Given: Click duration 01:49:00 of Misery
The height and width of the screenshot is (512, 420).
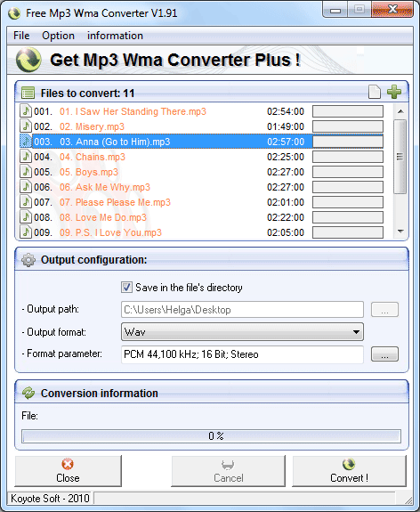Looking at the screenshot, I should coord(286,126).
